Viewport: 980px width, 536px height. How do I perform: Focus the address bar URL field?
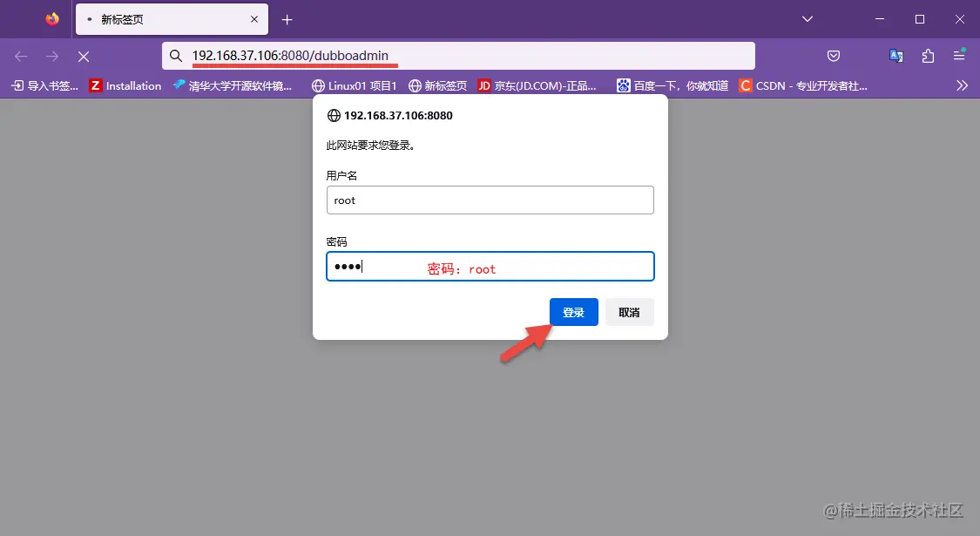pos(458,56)
